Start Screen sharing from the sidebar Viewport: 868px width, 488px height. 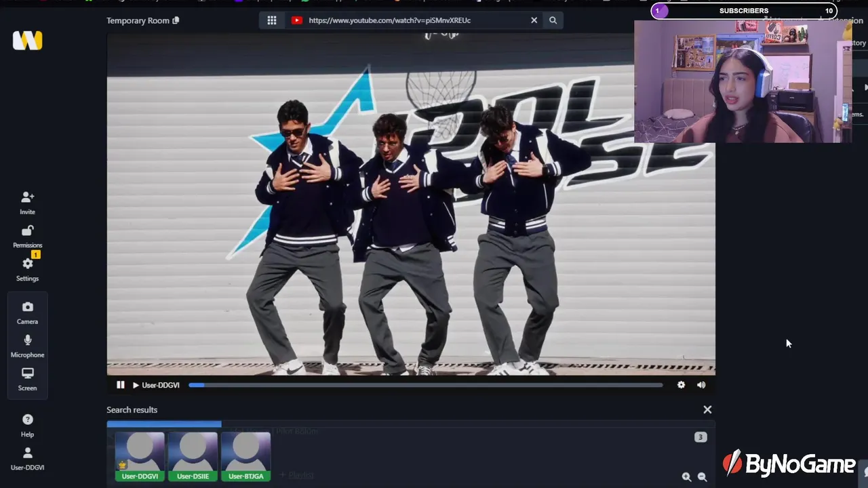pos(27,380)
